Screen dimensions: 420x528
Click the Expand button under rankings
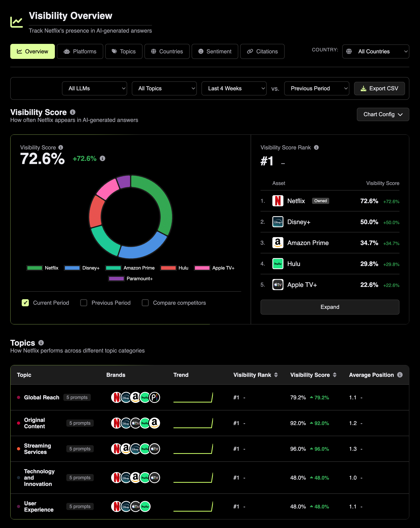point(329,307)
